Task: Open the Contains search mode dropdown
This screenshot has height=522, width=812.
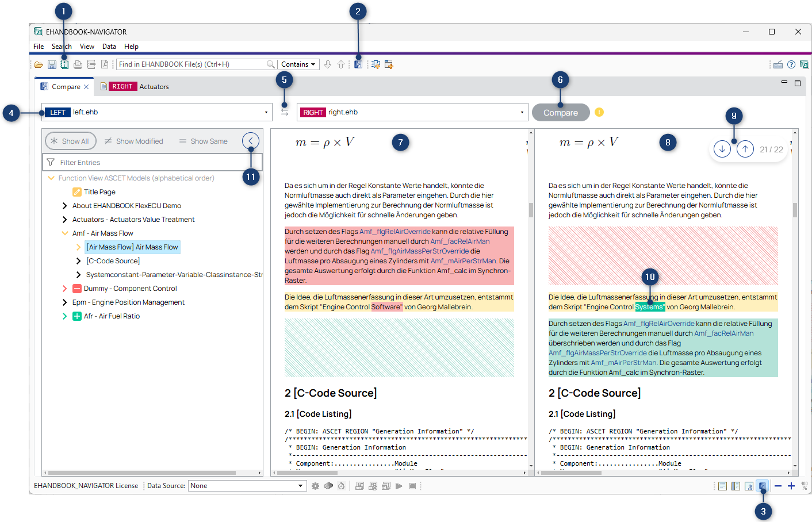Action: point(298,64)
